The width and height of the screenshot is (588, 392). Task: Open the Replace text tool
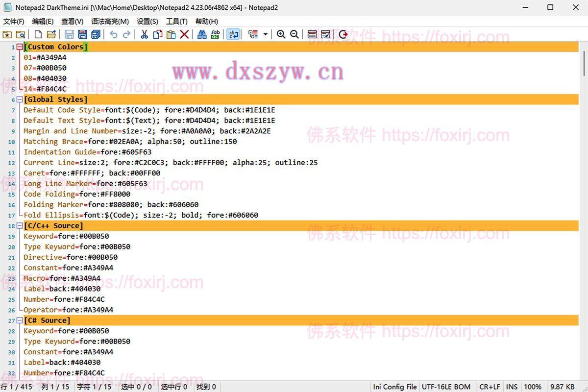coord(215,34)
